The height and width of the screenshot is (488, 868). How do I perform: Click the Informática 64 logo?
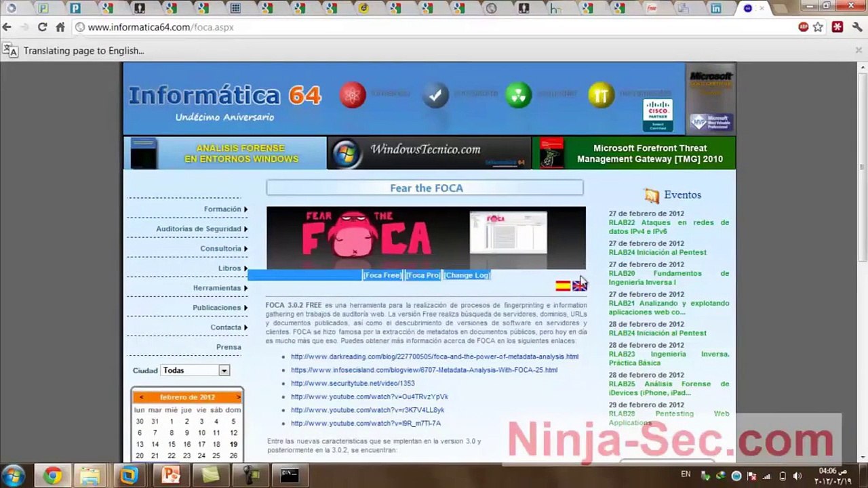coord(224,96)
